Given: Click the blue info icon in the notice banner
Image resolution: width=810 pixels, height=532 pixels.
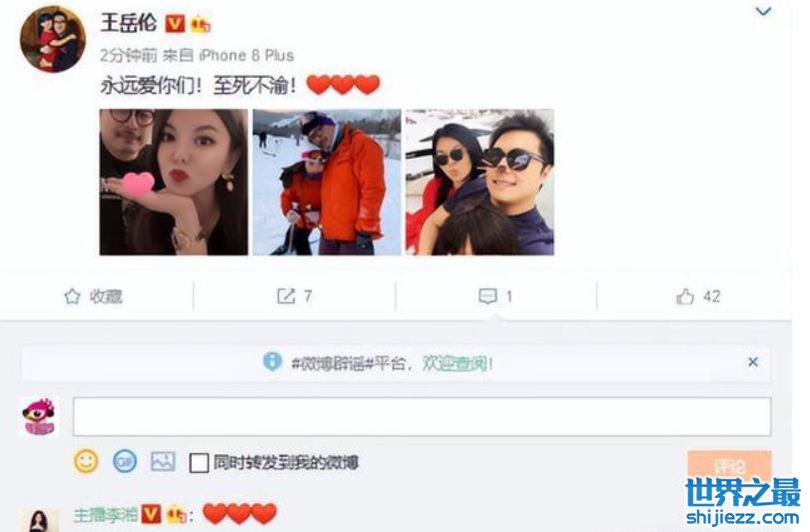Looking at the screenshot, I should pyautogui.click(x=273, y=361).
